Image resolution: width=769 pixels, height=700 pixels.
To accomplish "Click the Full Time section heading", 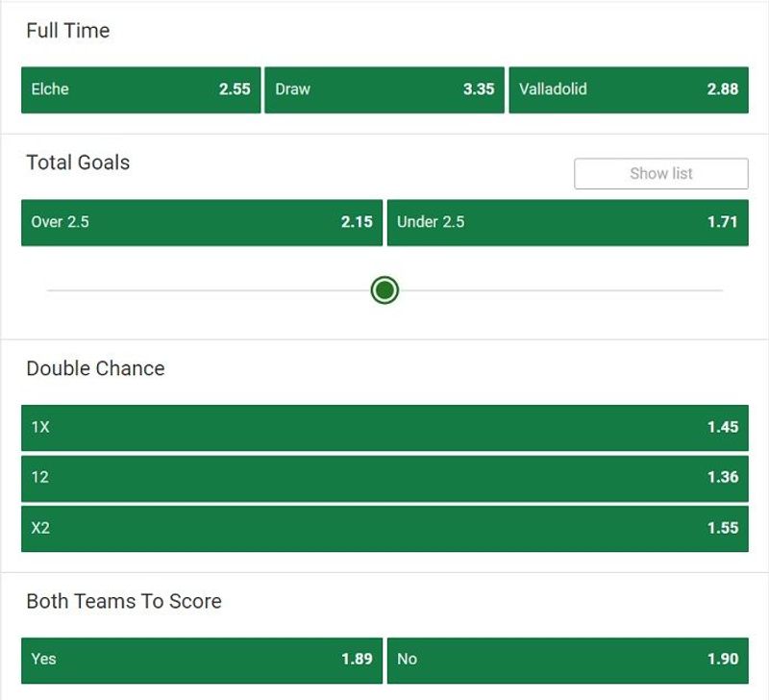I will pos(68,31).
